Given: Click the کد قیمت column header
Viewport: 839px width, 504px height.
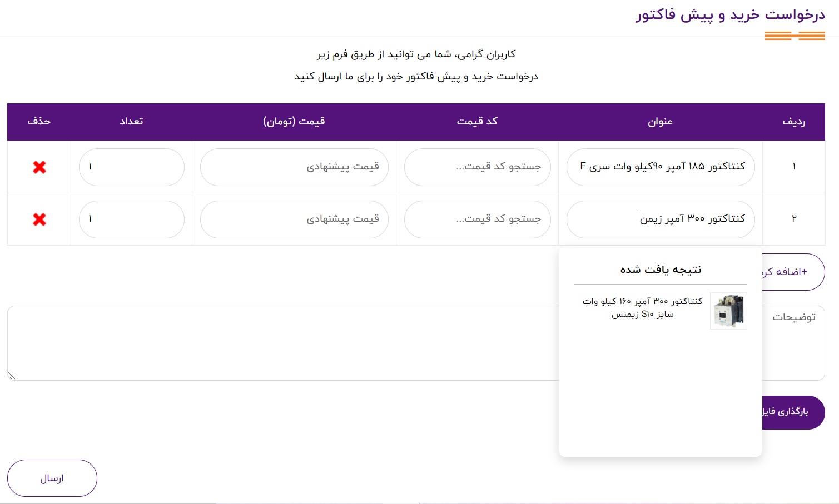Looking at the screenshot, I should click(477, 122).
